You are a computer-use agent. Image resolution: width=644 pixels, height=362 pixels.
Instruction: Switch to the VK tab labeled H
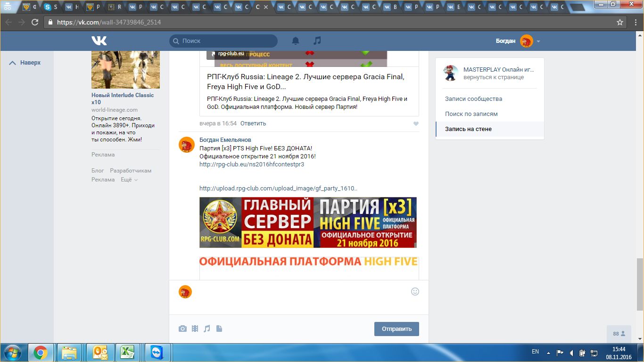(x=72, y=7)
